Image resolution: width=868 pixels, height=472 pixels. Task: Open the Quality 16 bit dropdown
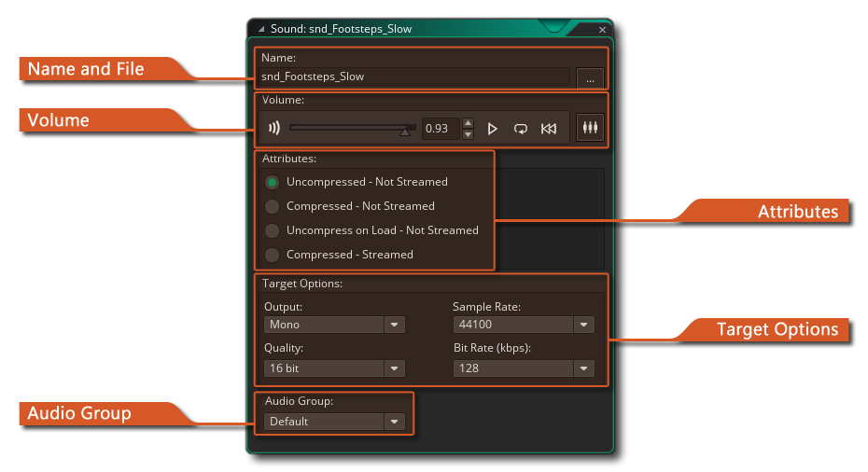click(395, 368)
